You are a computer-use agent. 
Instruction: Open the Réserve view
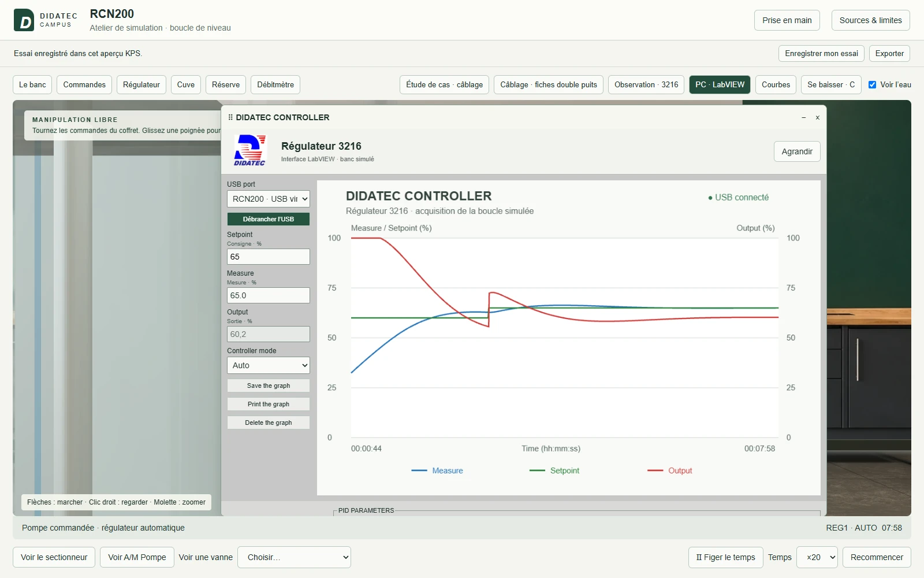[226, 84]
